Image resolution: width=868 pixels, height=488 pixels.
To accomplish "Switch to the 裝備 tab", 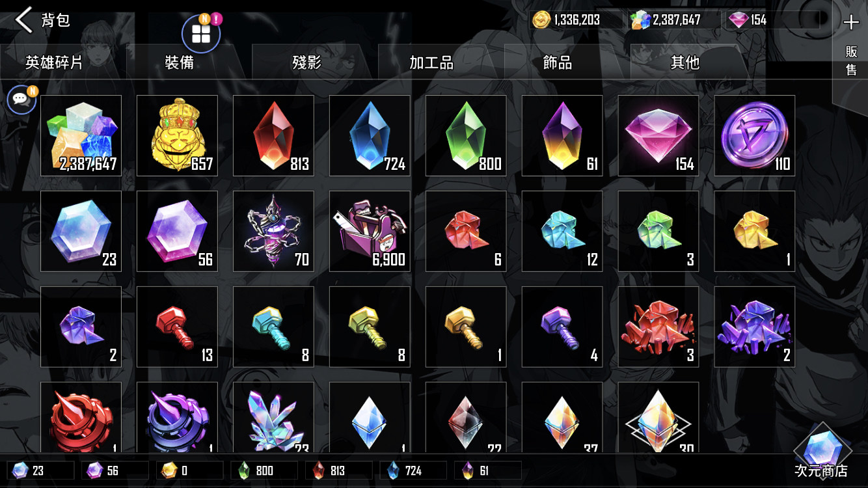I will 180,62.
